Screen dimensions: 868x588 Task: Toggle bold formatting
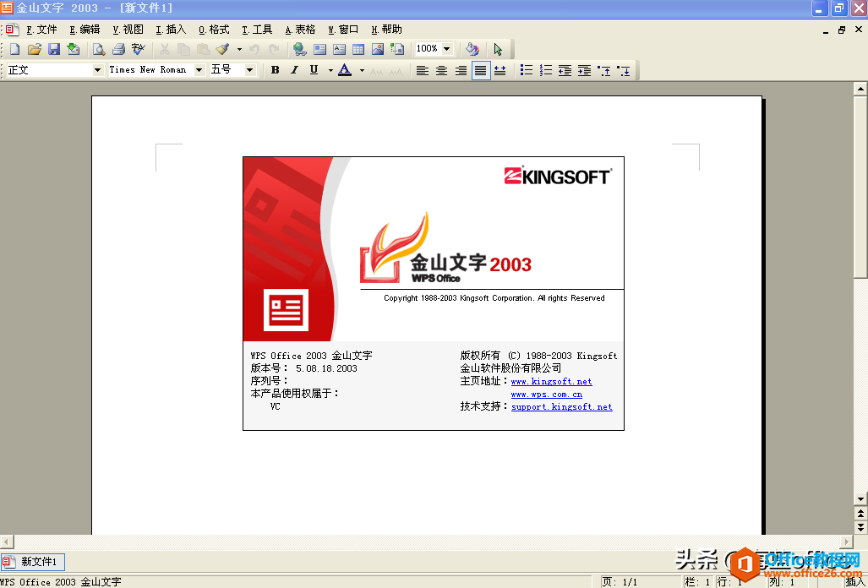276,70
